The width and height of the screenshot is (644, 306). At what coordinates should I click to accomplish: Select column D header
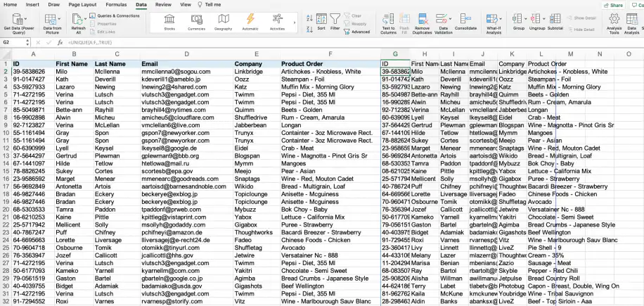tap(186, 53)
